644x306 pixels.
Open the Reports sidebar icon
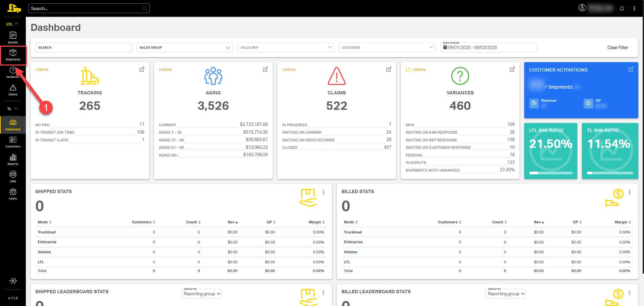tap(13, 159)
